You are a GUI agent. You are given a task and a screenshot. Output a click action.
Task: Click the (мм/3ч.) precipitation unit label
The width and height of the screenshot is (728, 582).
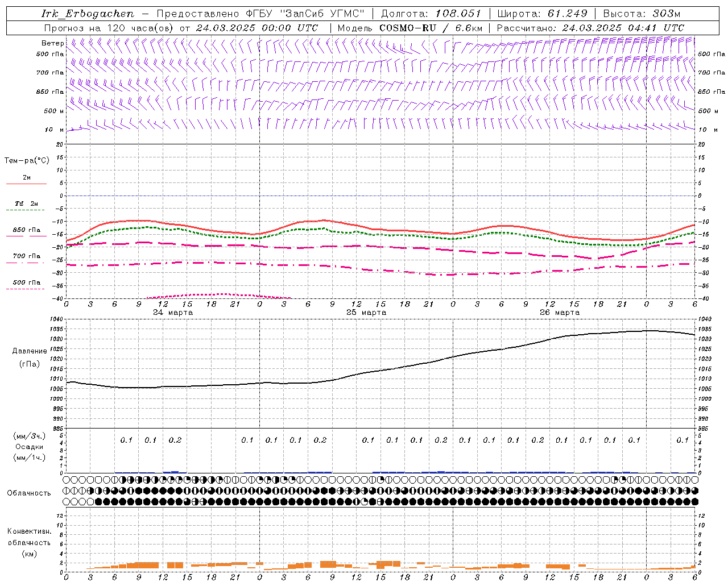[30, 436]
